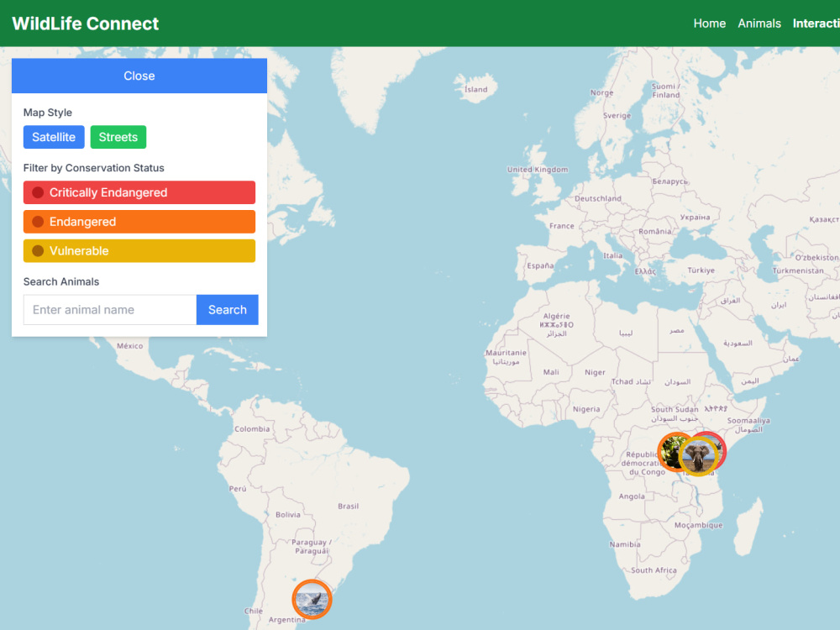Viewport: 840px width, 630px height.
Task: Click the Bolivia map label
Action: tap(287, 514)
